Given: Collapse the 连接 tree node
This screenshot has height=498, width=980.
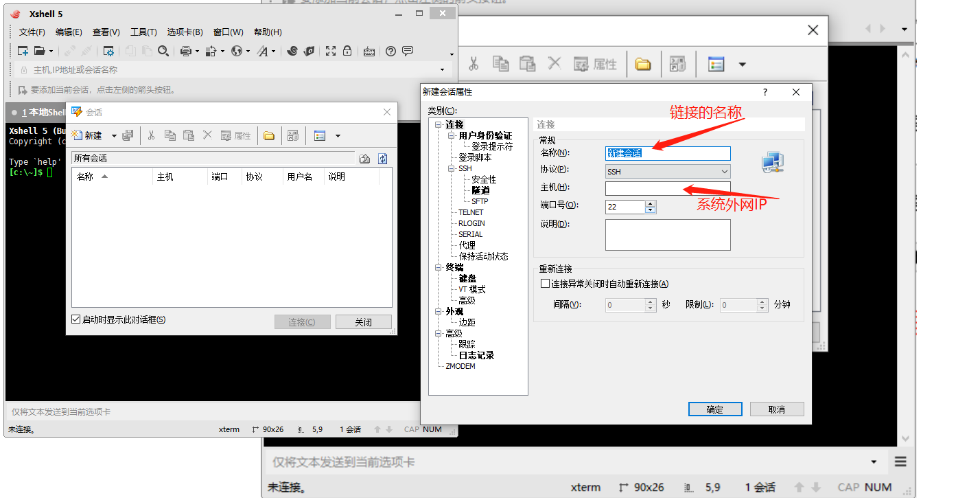Looking at the screenshot, I should 439,124.
